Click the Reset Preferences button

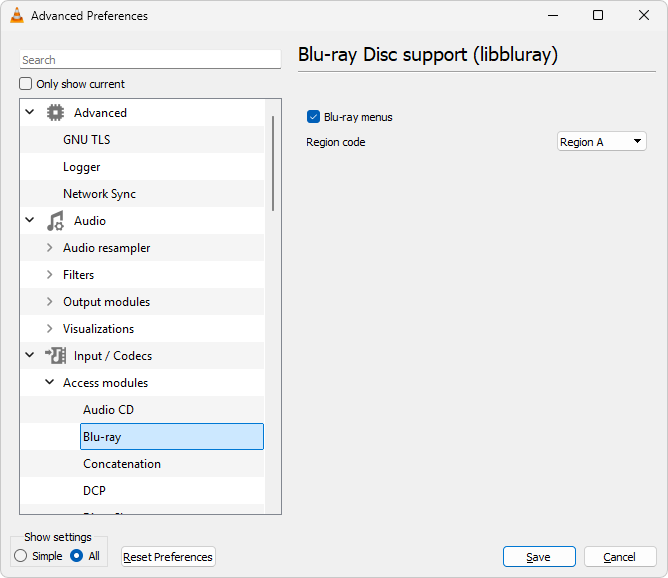(168, 557)
